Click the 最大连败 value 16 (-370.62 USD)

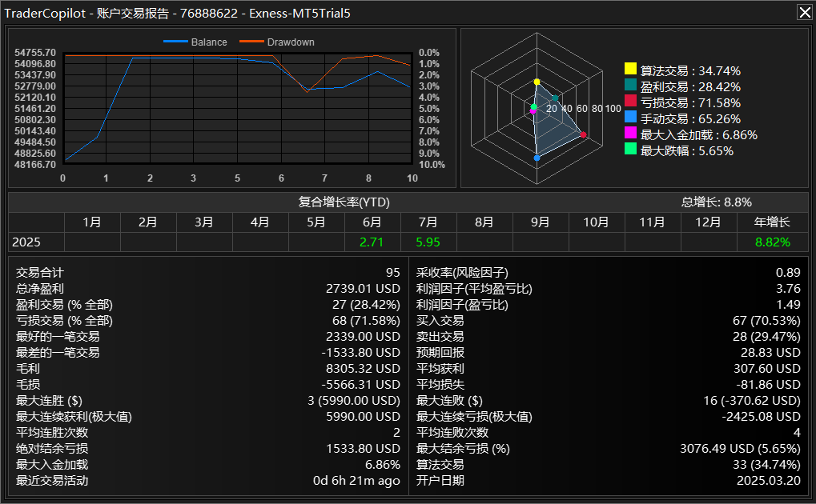[x=752, y=401]
